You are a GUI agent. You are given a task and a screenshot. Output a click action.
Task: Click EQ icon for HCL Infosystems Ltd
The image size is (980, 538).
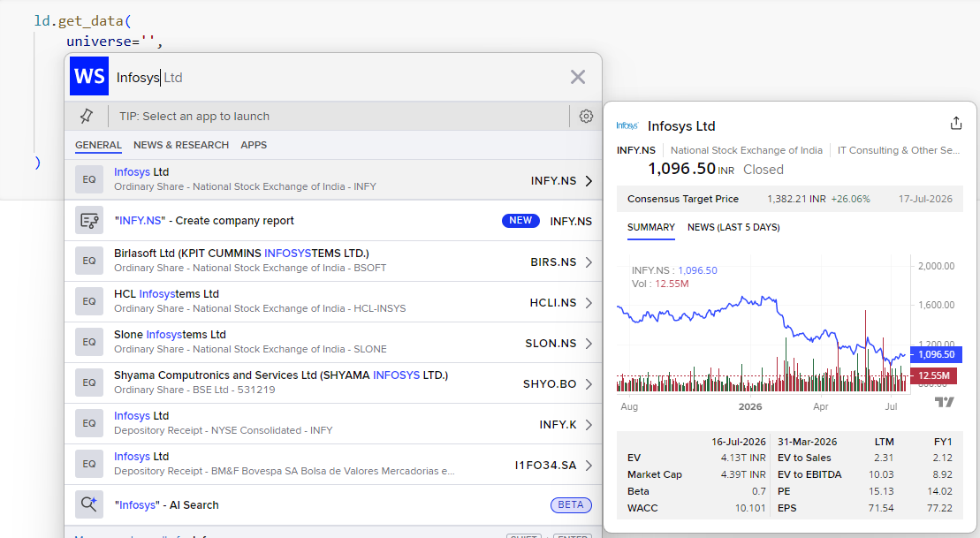[x=88, y=301]
